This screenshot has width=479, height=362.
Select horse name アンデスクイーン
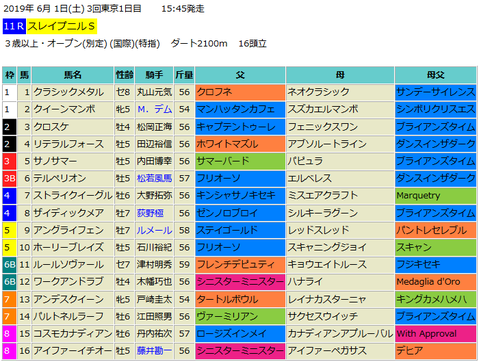(x=69, y=299)
